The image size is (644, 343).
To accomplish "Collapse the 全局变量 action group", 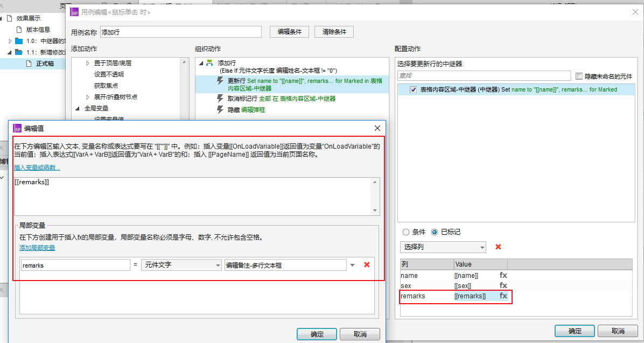I will [x=77, y=109].
